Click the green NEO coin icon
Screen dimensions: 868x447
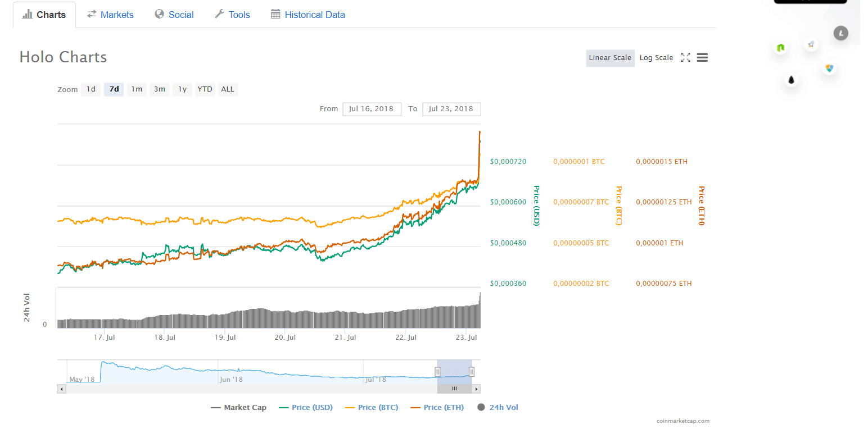(x=780, y=48)
